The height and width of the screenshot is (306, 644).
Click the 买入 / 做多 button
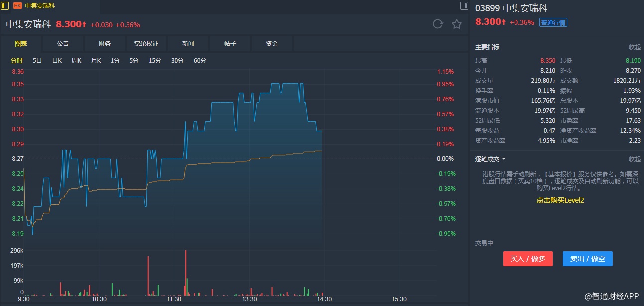click(528, 259)
